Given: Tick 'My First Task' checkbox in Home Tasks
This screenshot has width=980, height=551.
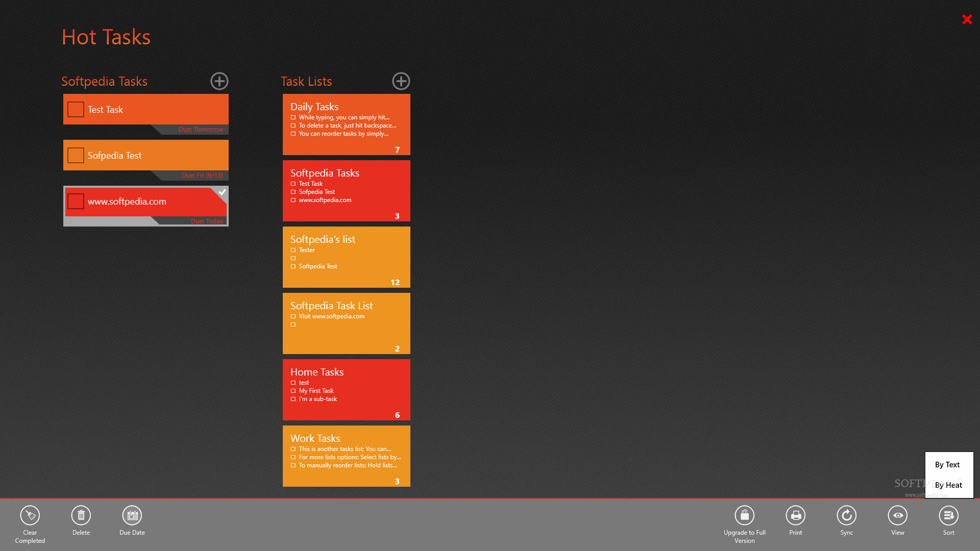Looking at the screenshot, I should (293, 391).
